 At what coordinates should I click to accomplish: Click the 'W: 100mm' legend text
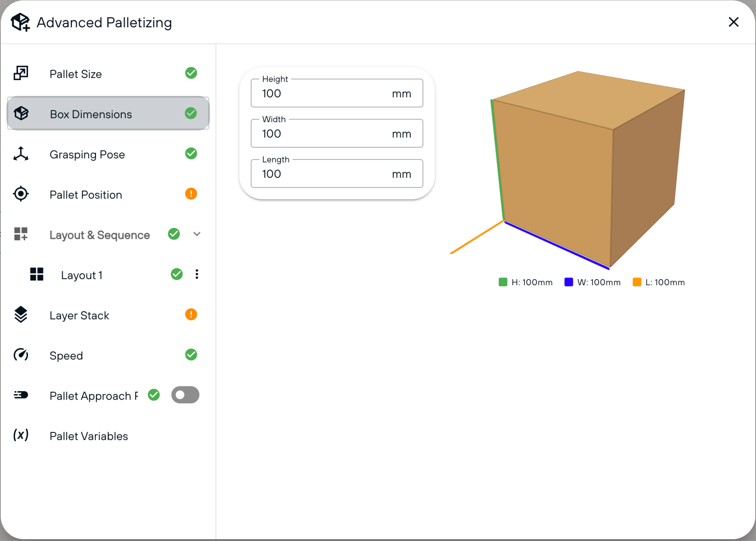[599, 282]
